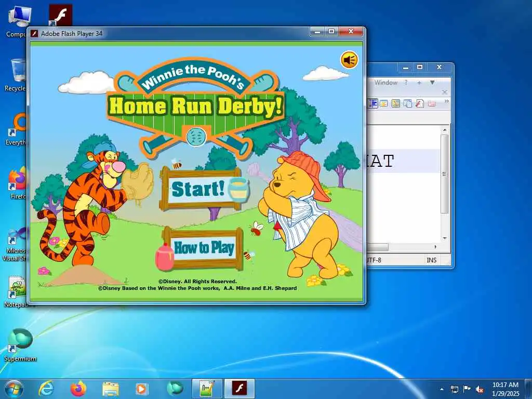Click the Notepad++ vertical scrollbar down arrow
Screen dimensions: 532x399
coord(445,238)
